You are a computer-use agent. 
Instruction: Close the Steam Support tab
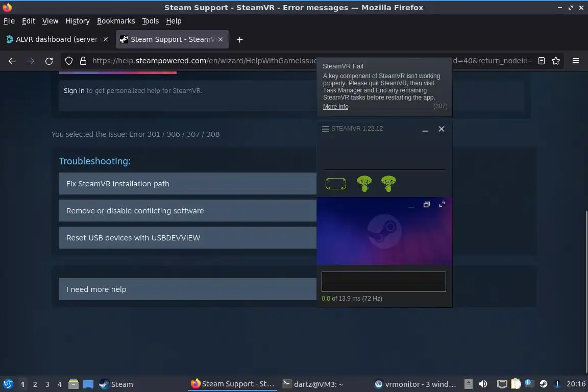[220, 39]
